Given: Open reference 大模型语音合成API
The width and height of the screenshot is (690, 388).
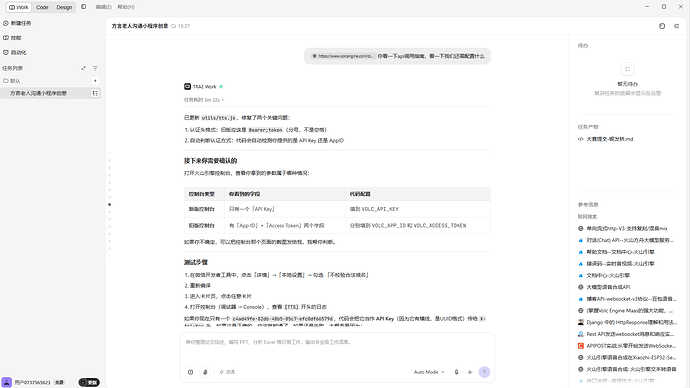Looking at the screenshot, I should (604, 287).
